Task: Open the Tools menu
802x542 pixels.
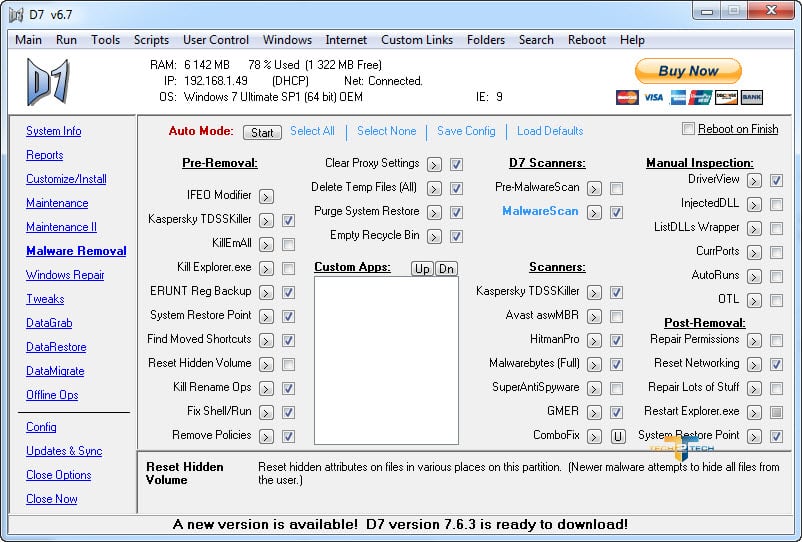Action: (x=105, y=40)
